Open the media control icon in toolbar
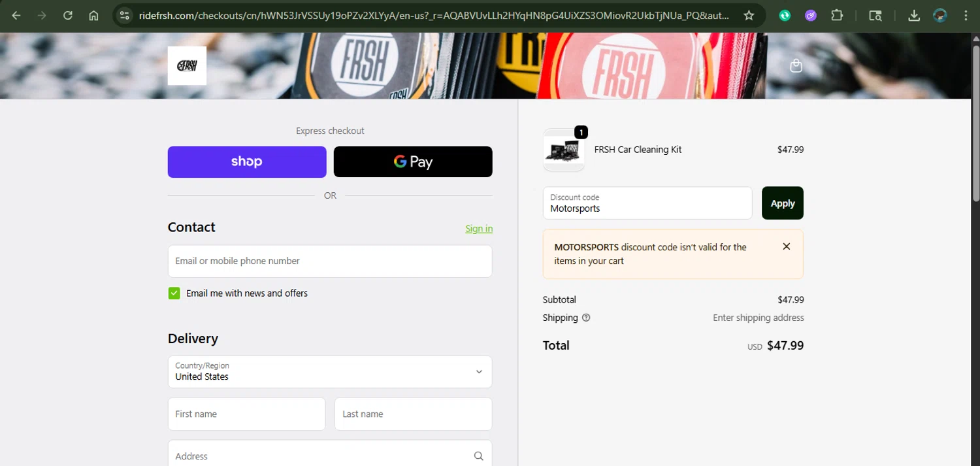The height and width of the screenshot is (466, 980). (875, 16)
